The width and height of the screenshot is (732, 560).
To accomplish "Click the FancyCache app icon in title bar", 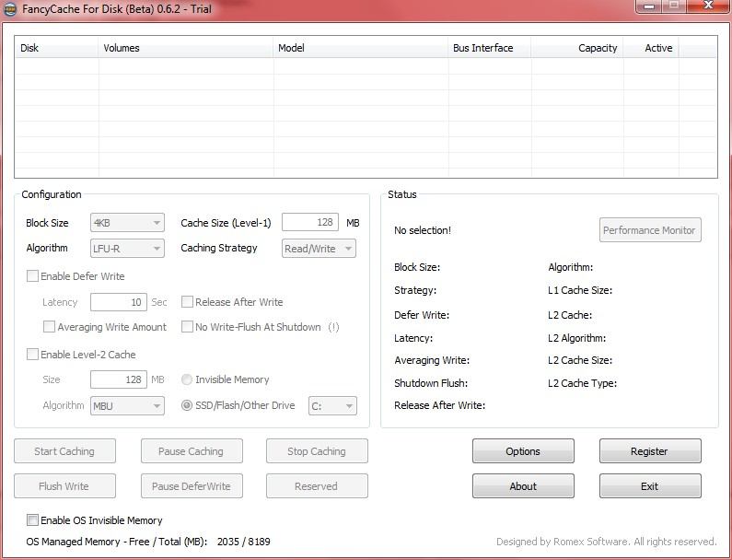I will pos(9,9).
